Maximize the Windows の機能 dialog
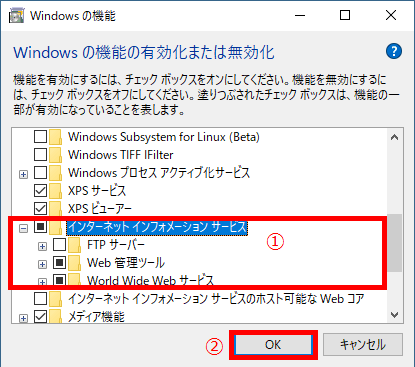 click(345, 16)
